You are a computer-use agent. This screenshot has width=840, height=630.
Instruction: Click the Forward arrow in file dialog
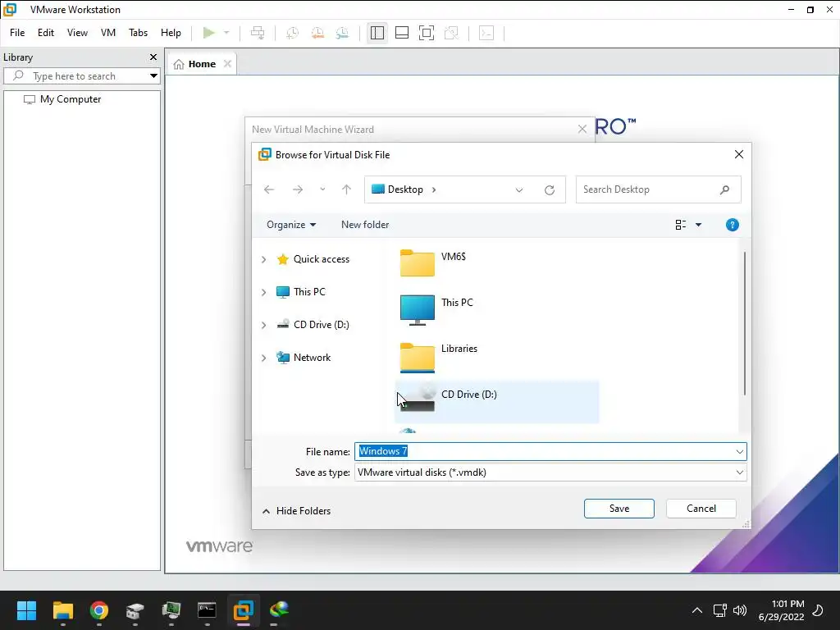pyautogui.click(x=298, y=189)
